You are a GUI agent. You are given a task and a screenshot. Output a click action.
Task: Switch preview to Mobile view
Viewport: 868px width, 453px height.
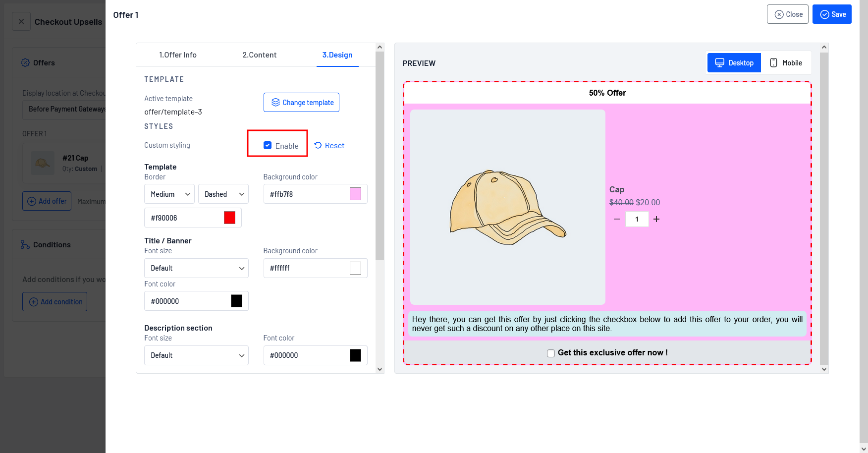click(786, 63)
